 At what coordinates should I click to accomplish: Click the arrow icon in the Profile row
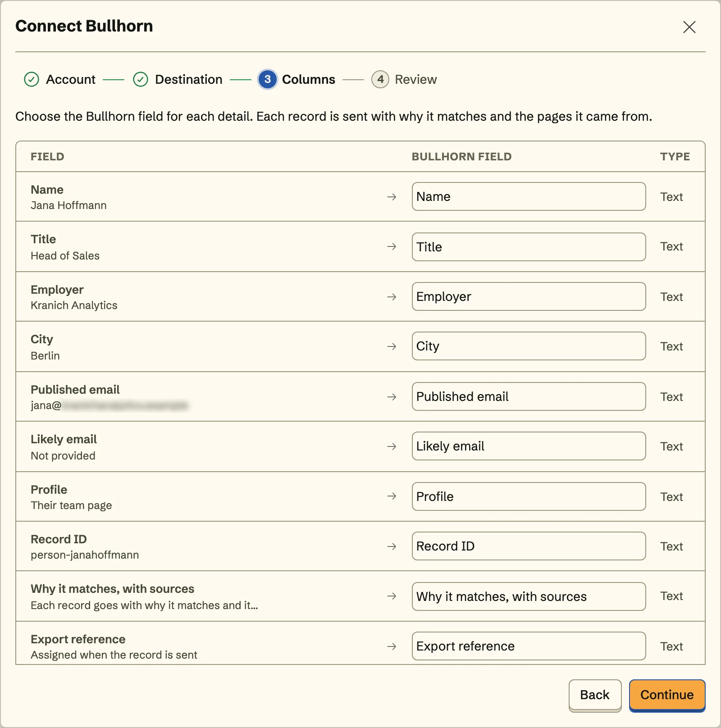point(392,496)
